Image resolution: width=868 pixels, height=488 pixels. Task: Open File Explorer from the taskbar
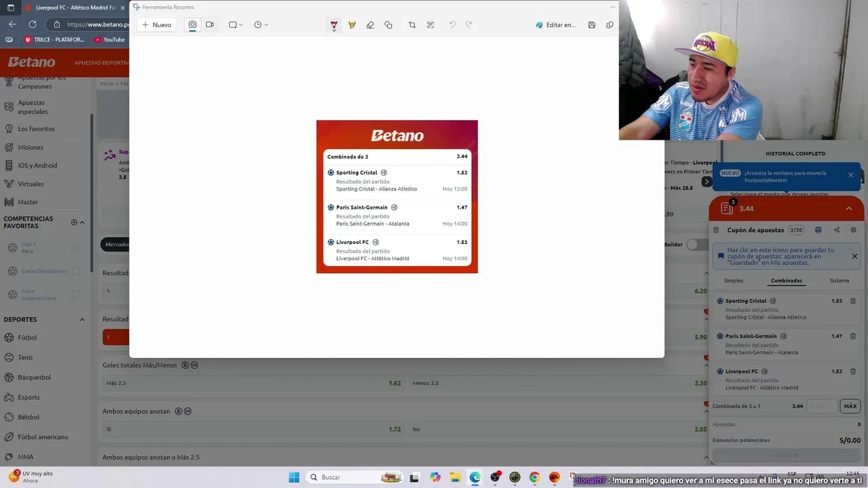click(x=455, y=477)
